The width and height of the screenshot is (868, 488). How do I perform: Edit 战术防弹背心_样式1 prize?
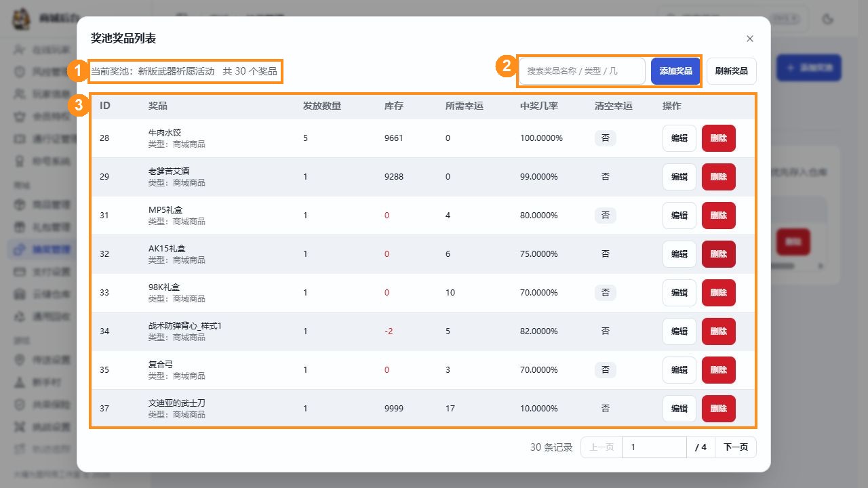pyautogui.click(x=679, y=331)
